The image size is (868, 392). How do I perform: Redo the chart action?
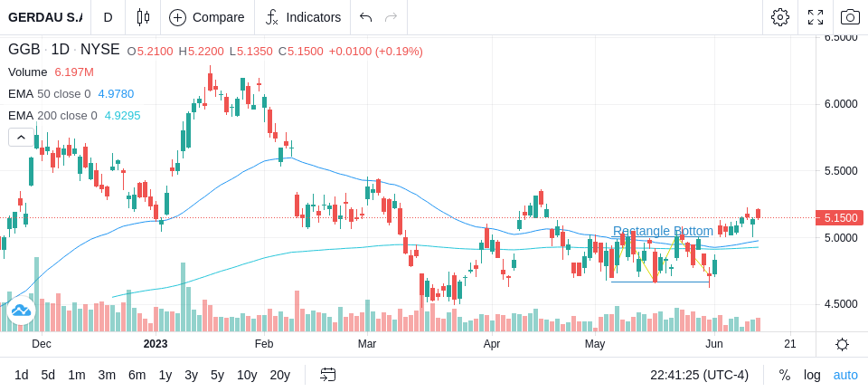[392, 17]
